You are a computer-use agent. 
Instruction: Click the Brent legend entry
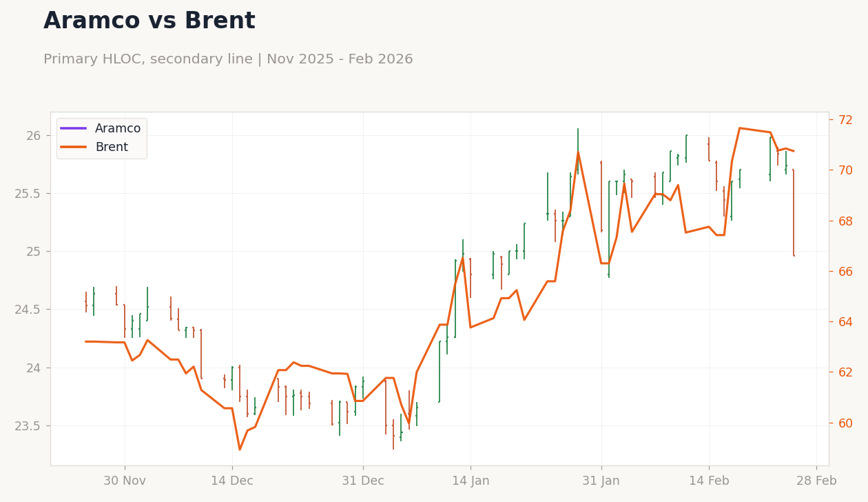94,147
